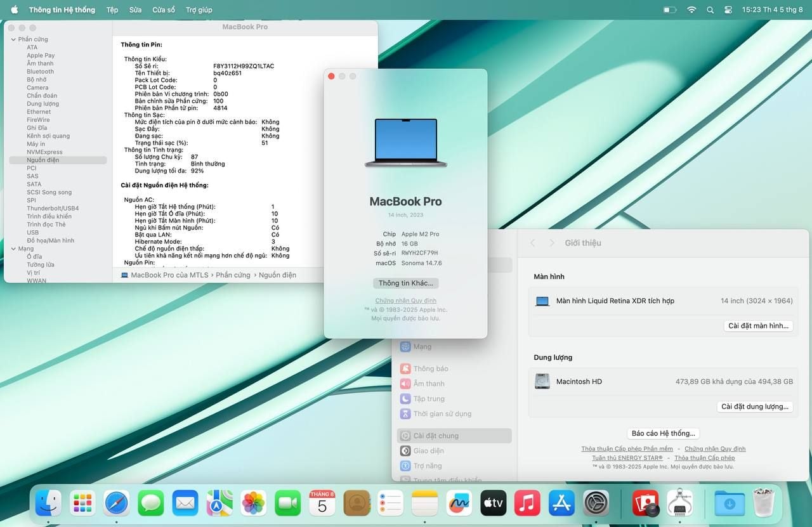This screenshot has height=527, width=812.
Task: Open the Contacts app in the Dock
Action: pos(357,503)
